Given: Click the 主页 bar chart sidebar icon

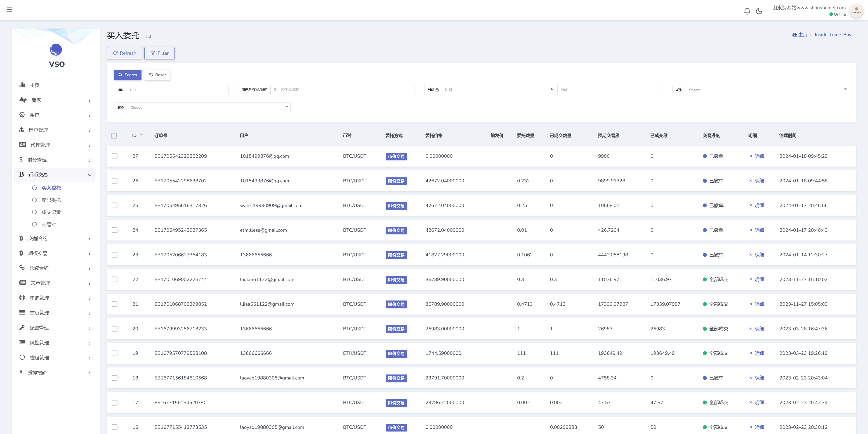Looking at the screenshot, I should [x=22, y=85].
